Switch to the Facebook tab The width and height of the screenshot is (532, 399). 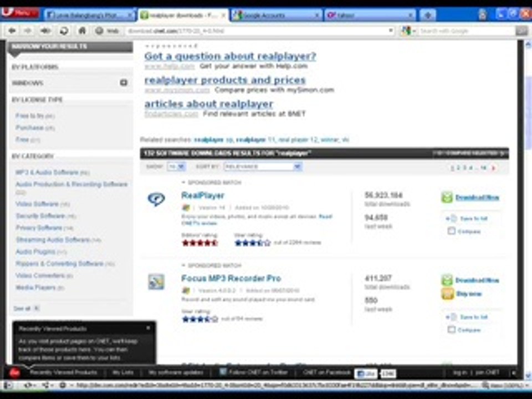tap(90, 16)
